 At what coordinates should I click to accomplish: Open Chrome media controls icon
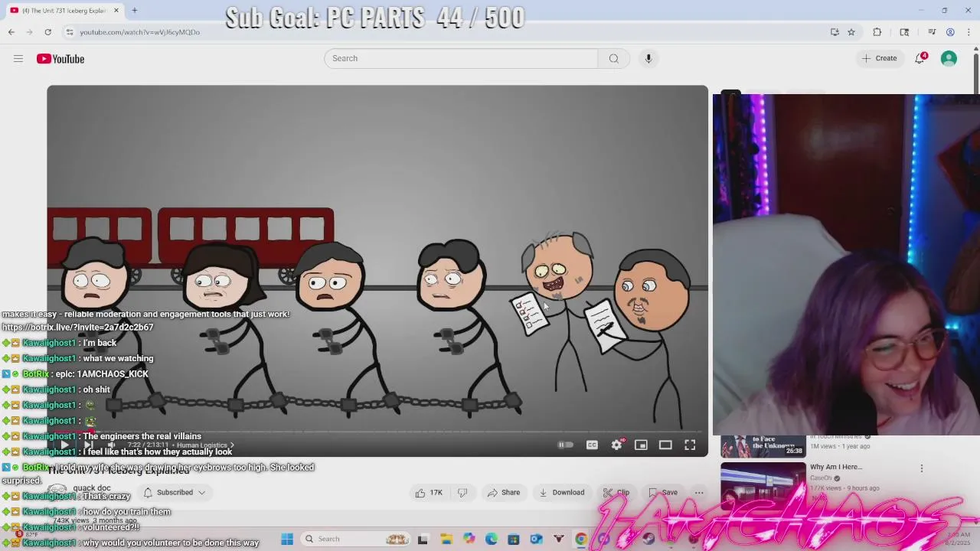click(932, 32)
